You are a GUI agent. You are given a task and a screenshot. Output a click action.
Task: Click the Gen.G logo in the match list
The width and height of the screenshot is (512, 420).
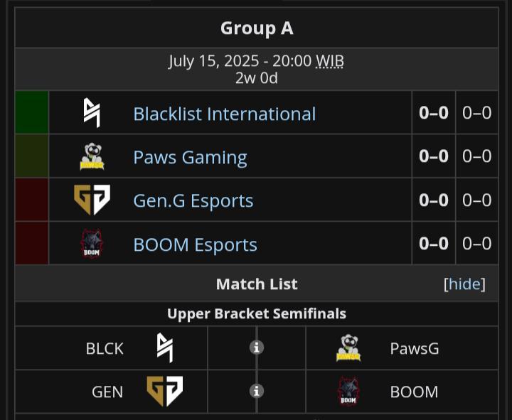pyautogui.click(x=165, y=391)
